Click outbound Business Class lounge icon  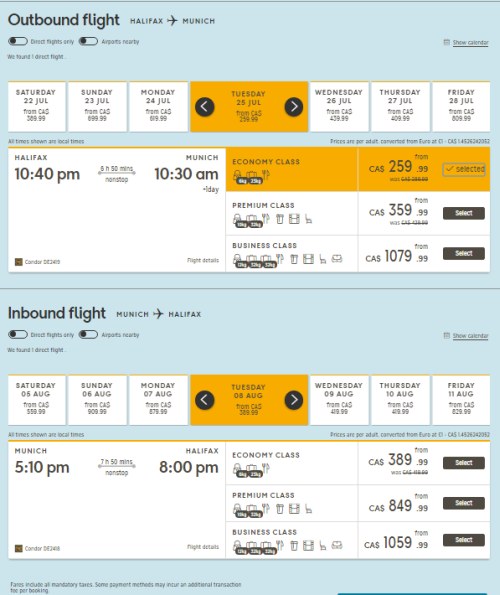337,259
